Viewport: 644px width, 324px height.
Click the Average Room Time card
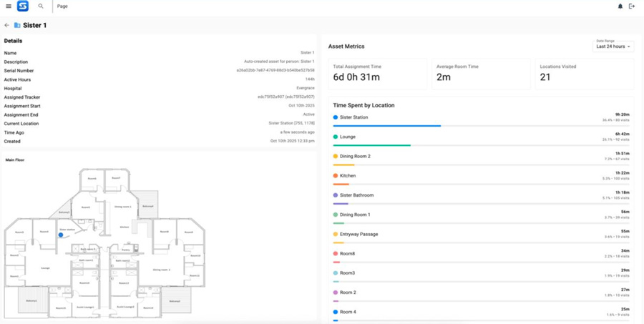pos(481,73)
